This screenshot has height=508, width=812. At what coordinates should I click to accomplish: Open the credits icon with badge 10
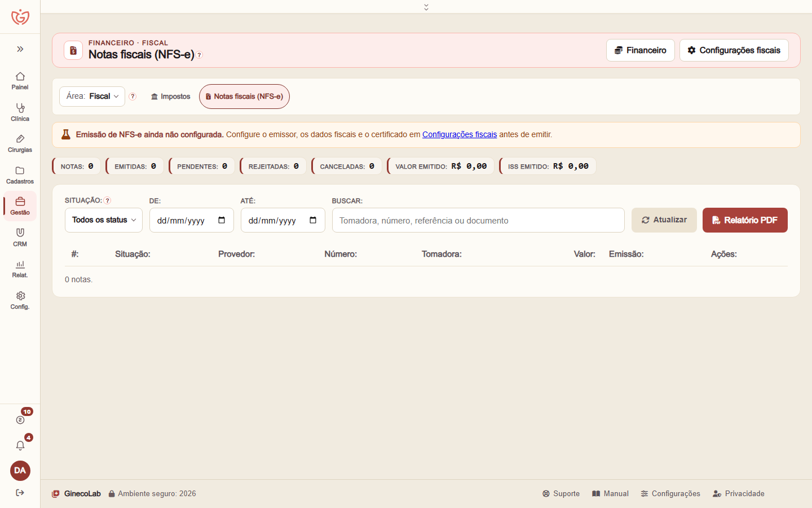click(20, 420)
